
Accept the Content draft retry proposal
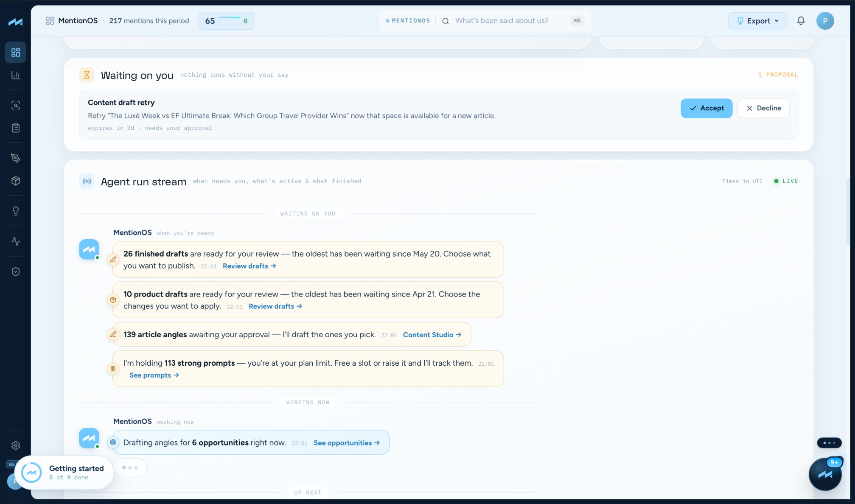[x=706, y=108]
